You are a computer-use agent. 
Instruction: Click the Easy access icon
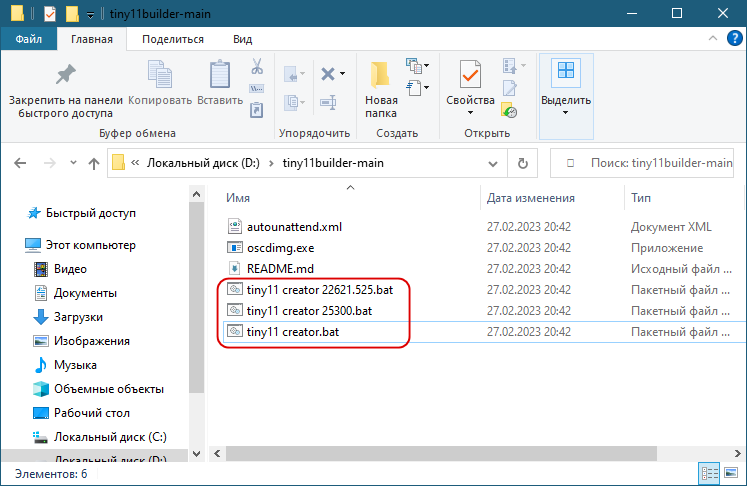[x=414, y=88]
